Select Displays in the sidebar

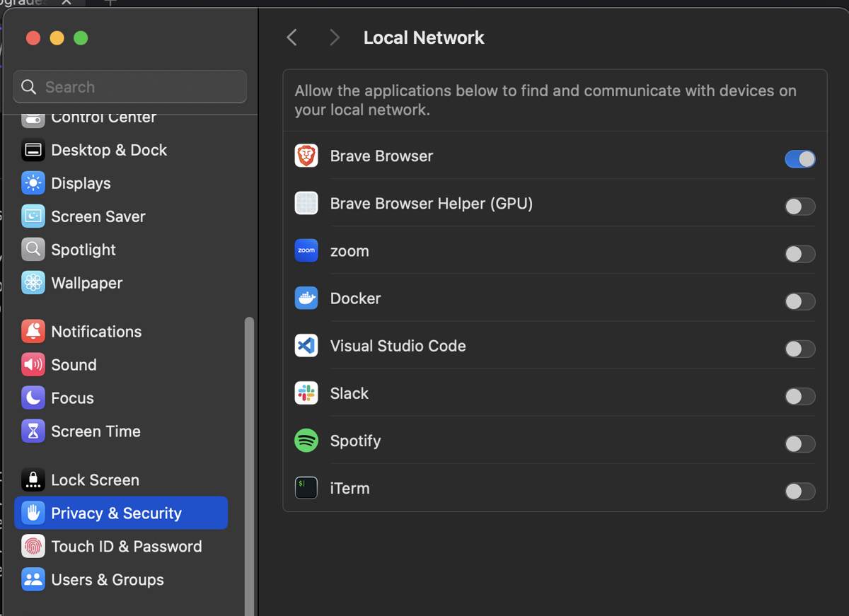pos(121,183)
